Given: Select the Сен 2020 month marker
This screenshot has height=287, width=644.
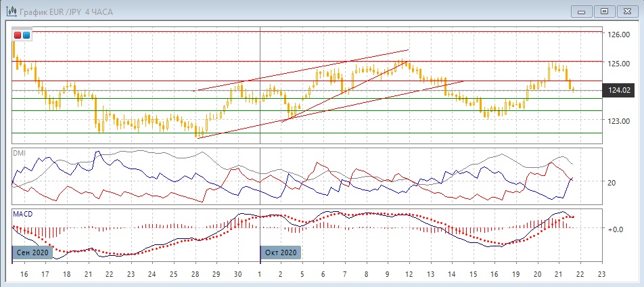Looking at the screenshot, I should [x=32, y=252].
